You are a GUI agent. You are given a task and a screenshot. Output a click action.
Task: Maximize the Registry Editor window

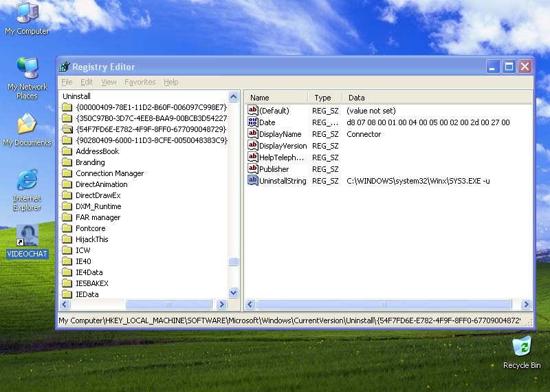[x=509, y=66]
